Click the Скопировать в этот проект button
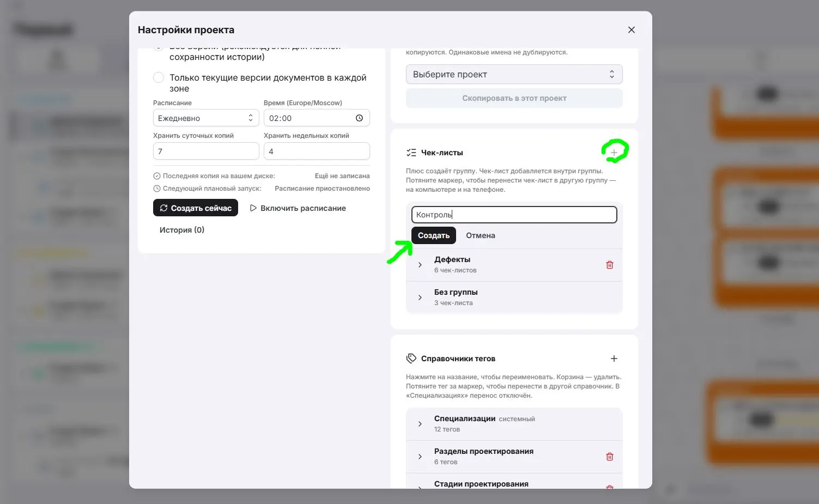The width and height of the screenshot is (819, 504). (x=514, y=98)
